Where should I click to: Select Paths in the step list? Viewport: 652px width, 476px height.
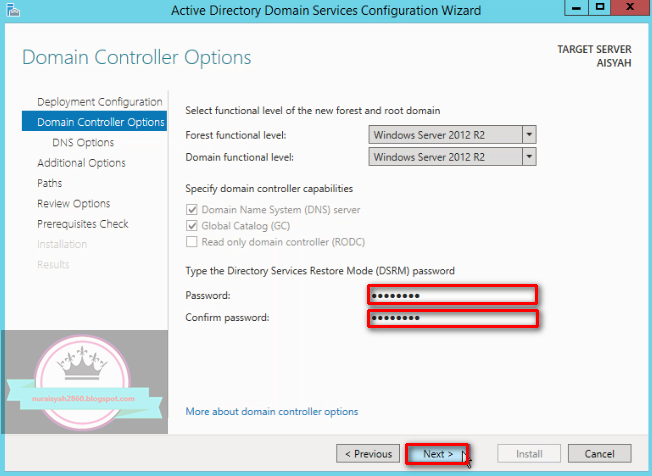[49, 183]
